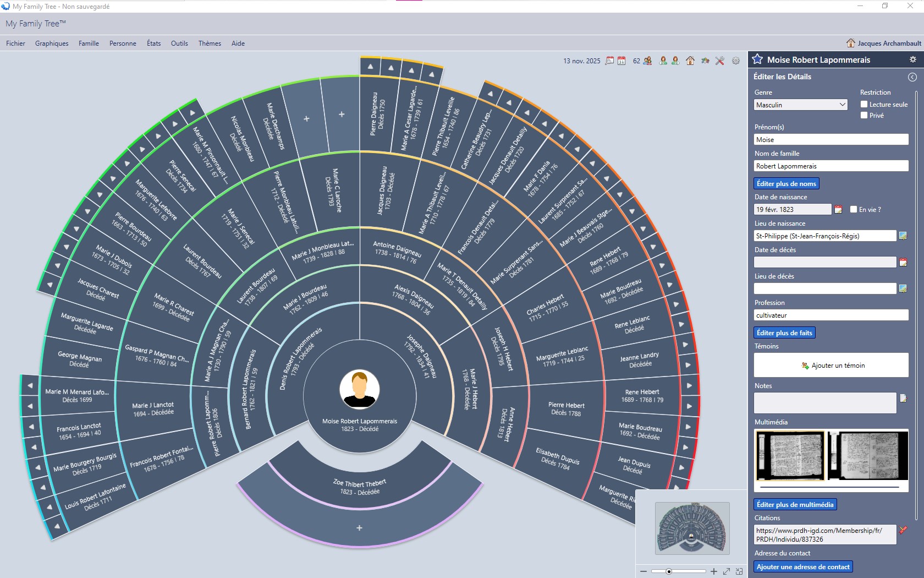Click the chart settings gear icon
This screenshot has width=924, height=578.
tap(736, 61)
